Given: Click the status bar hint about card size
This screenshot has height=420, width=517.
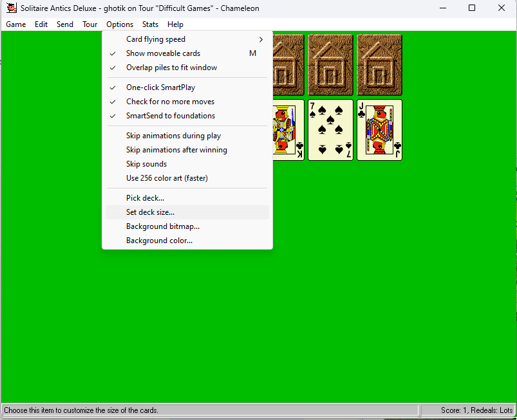Looking at the screenshot, I should 81,410.
